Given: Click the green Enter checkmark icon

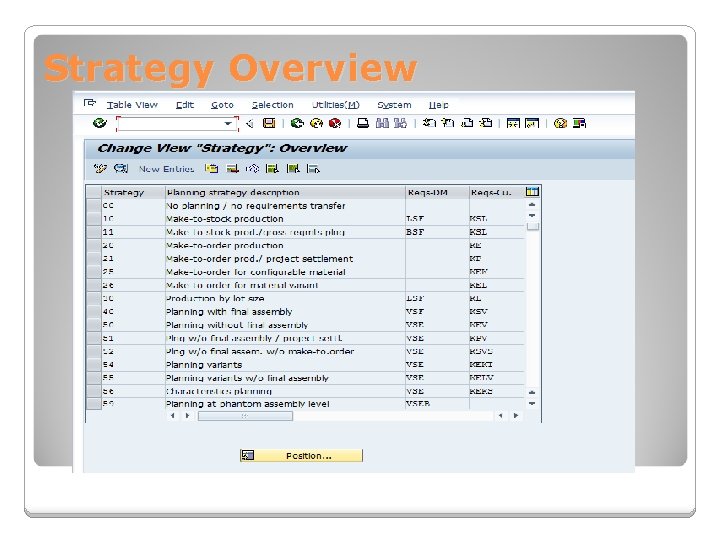Looking at the screenshot, I should click(x=100, y=123).
